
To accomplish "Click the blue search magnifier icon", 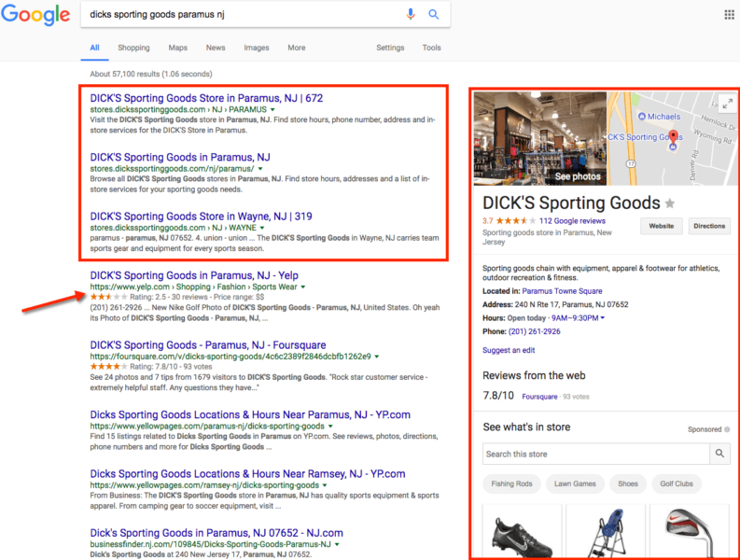I will click(433, 14).
